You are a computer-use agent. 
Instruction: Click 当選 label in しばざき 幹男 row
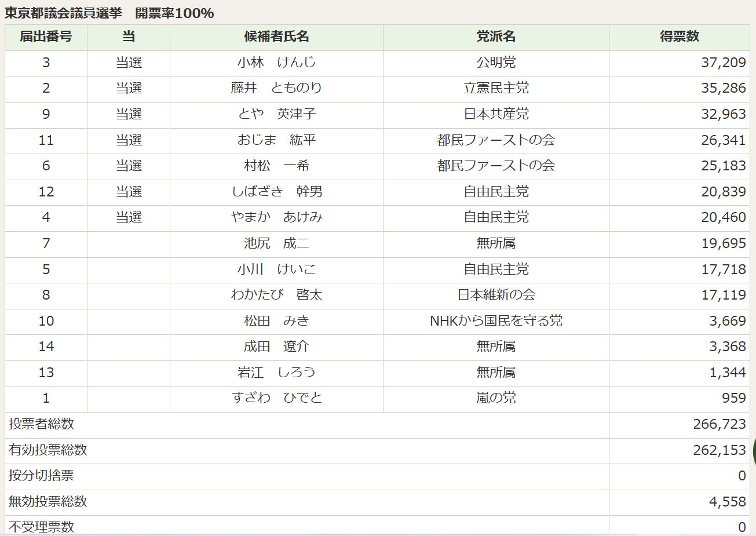tap(129, 192)
